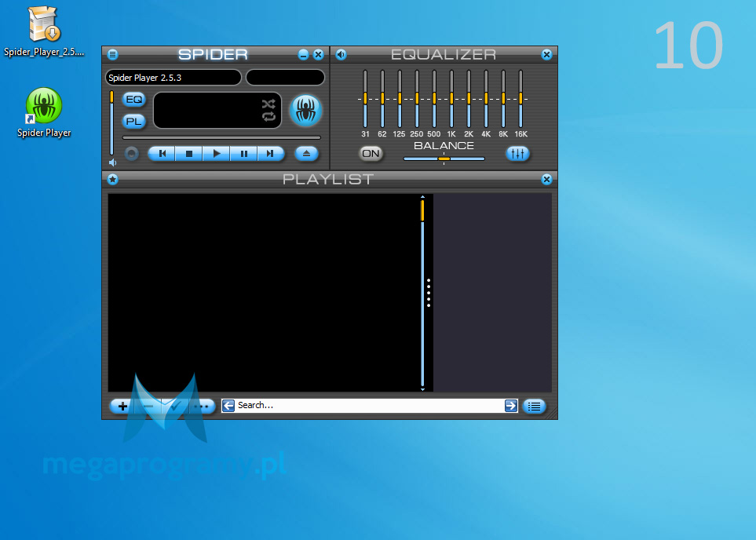Screen dimensions: 756x540
Task: Toggle the EQ equalizer window button
Action: [133, 100]
